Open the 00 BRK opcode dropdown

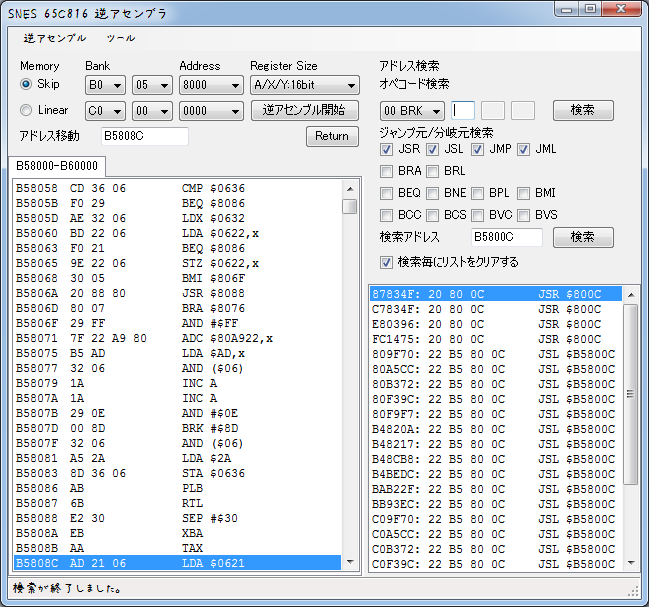click(412, 111)
